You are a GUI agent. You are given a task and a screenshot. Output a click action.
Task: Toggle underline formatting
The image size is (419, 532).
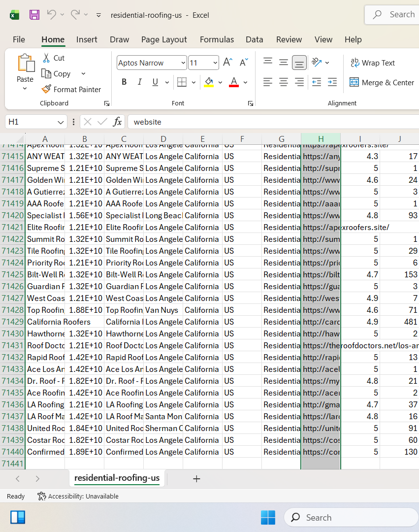155,82
